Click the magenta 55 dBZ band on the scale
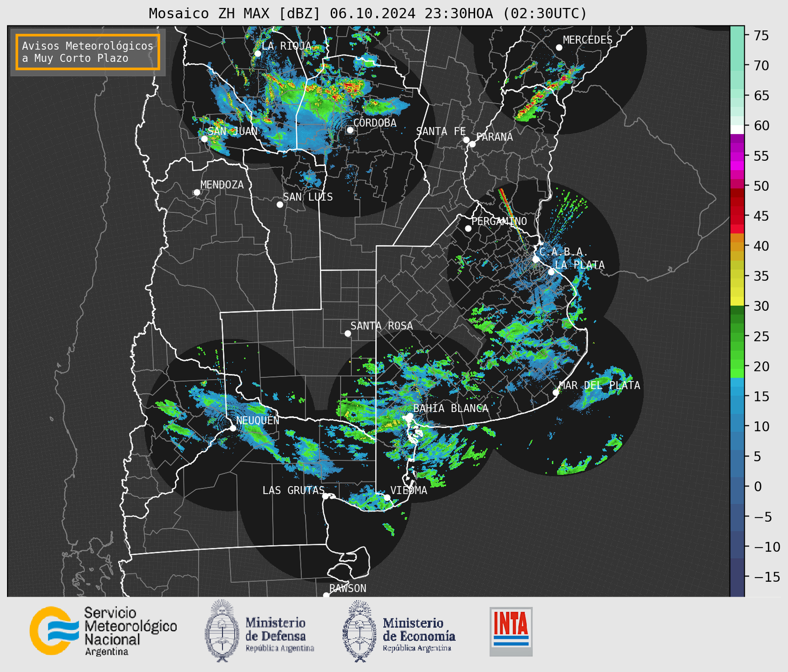788x672 pixels. click(737, 156)
